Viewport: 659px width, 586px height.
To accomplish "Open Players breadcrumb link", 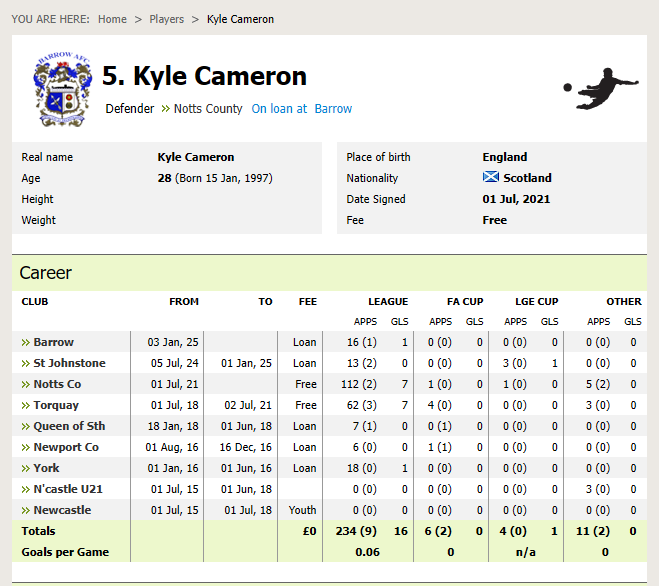I will coord(167,19).
